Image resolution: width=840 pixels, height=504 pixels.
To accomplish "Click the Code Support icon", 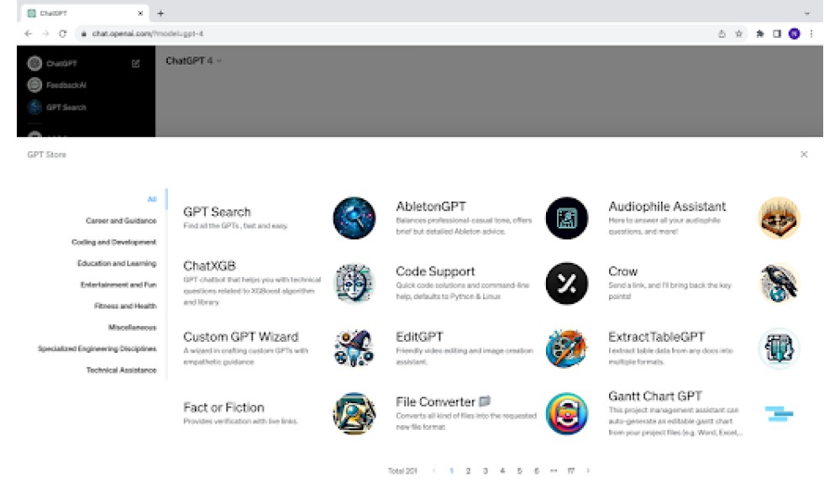I will click(567, 283).
